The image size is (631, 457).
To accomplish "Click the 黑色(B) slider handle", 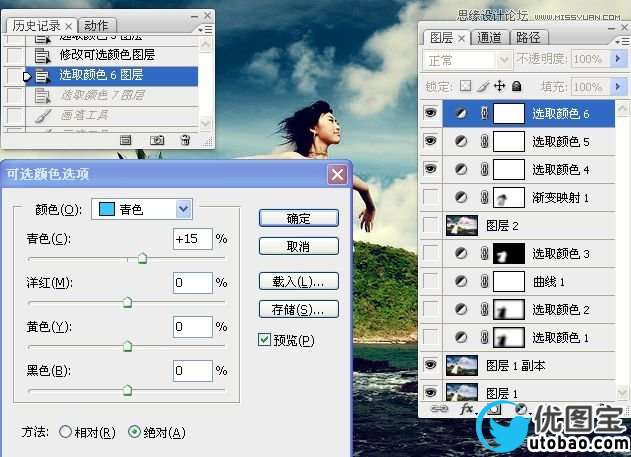I will 127,390.
